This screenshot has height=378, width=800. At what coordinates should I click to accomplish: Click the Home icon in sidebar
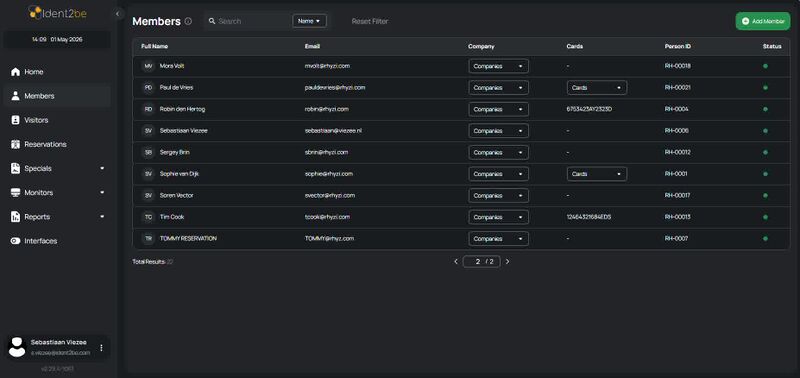tap(15, 72)
